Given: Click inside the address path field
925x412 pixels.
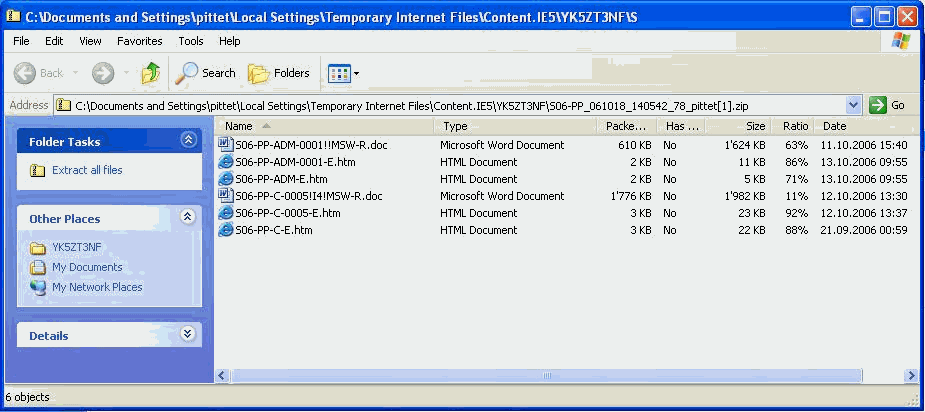Looking at the screenshot, I should coord(459,106).
